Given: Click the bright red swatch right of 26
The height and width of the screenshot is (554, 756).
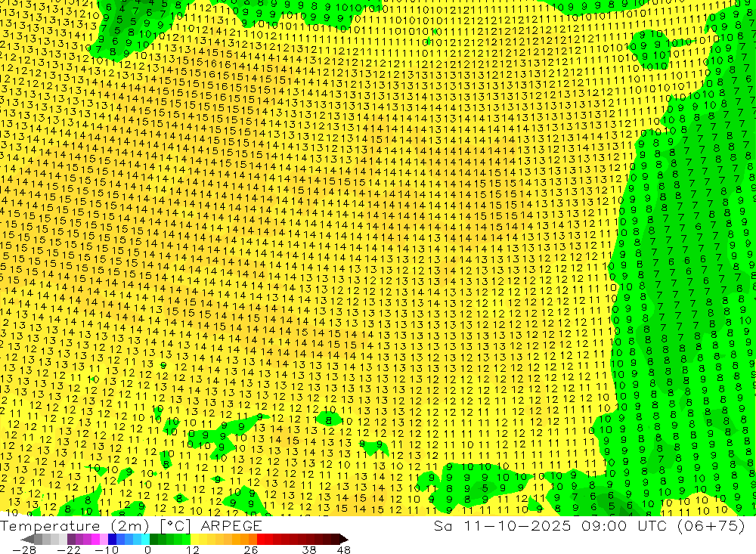Looking at the screenshot, I should [261, 539].
